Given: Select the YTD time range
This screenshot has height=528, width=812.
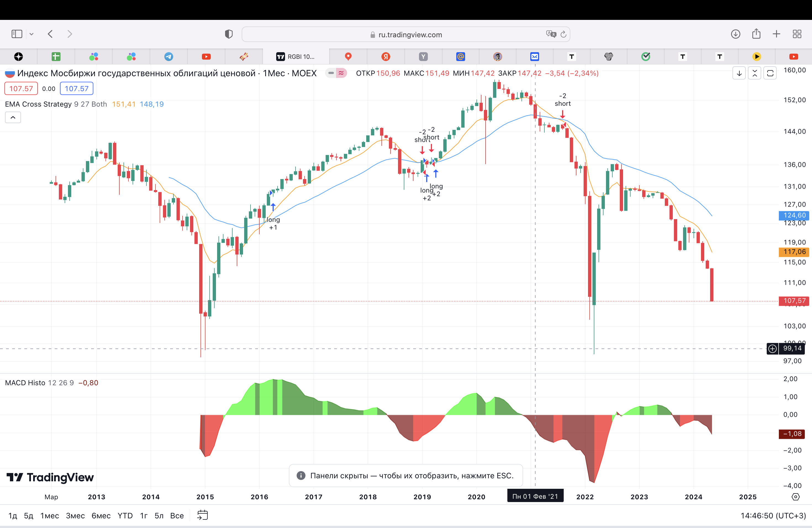Looking at the screenshot, I should tap(125, 515).
